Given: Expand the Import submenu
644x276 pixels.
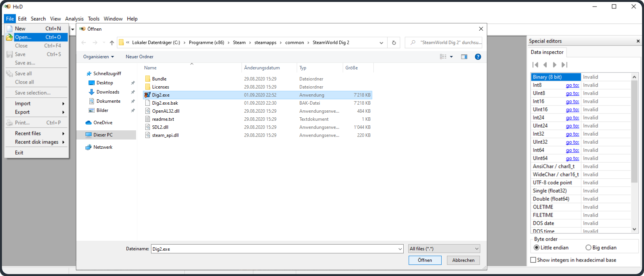Looking at the screenshot, I should coord(36,103).
